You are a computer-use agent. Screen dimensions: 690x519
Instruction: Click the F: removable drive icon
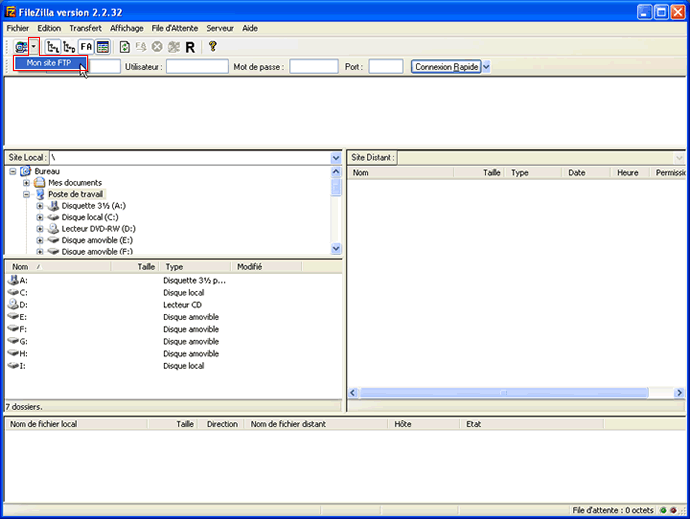[13, 329]
